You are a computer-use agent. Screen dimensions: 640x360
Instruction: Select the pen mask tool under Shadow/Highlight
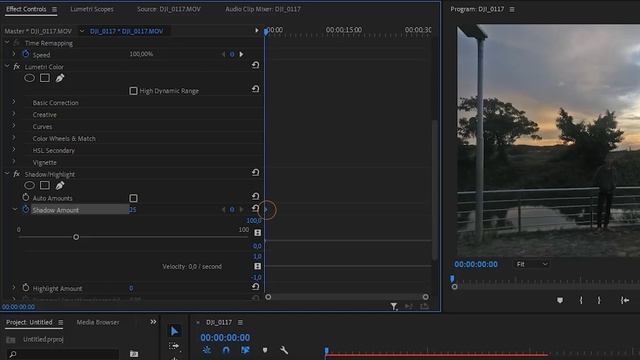coord(60,185)
